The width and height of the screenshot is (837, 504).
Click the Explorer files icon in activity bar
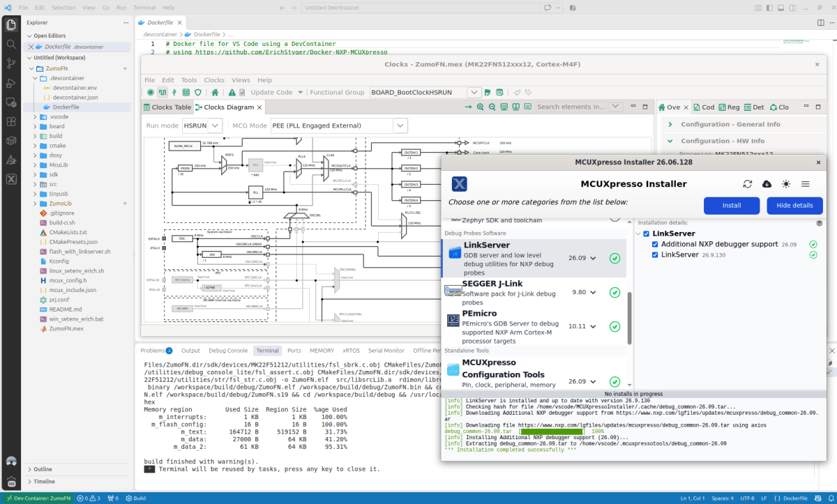11,25
